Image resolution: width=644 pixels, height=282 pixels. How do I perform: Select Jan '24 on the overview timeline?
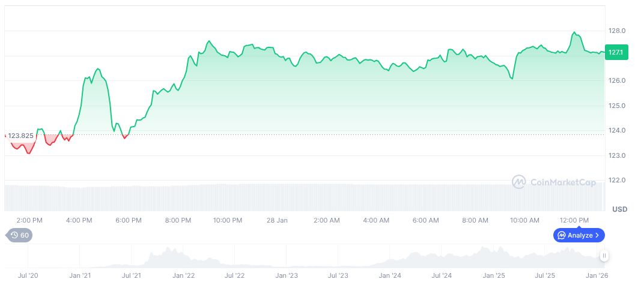tap(390, 275)
